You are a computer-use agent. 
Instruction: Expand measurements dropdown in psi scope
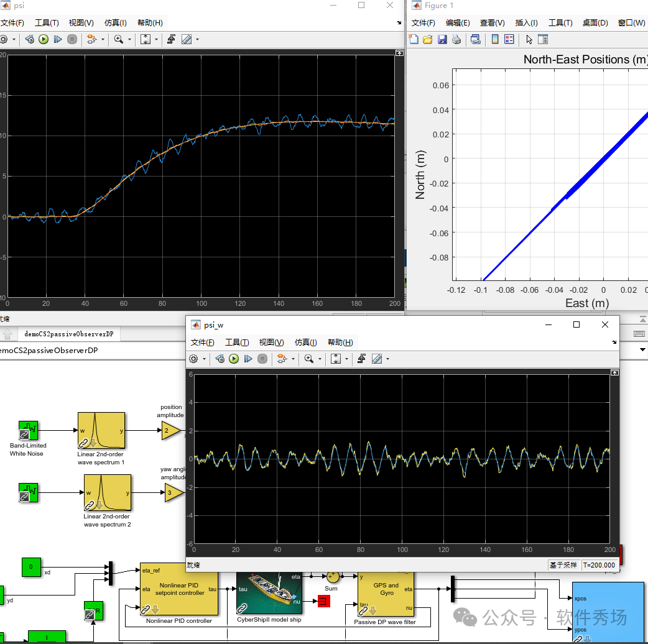click(197, 40)
